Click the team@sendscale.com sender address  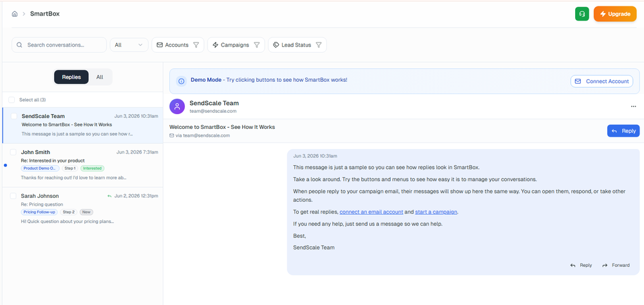pos(213,111)
